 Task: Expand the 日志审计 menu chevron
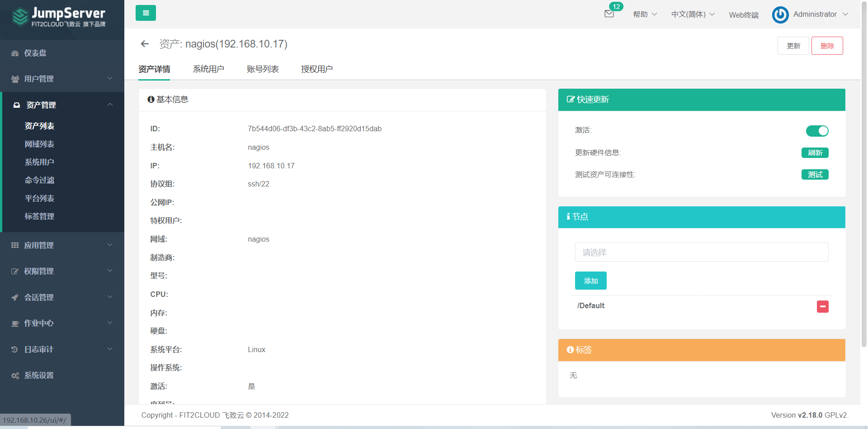click(110, 349)
